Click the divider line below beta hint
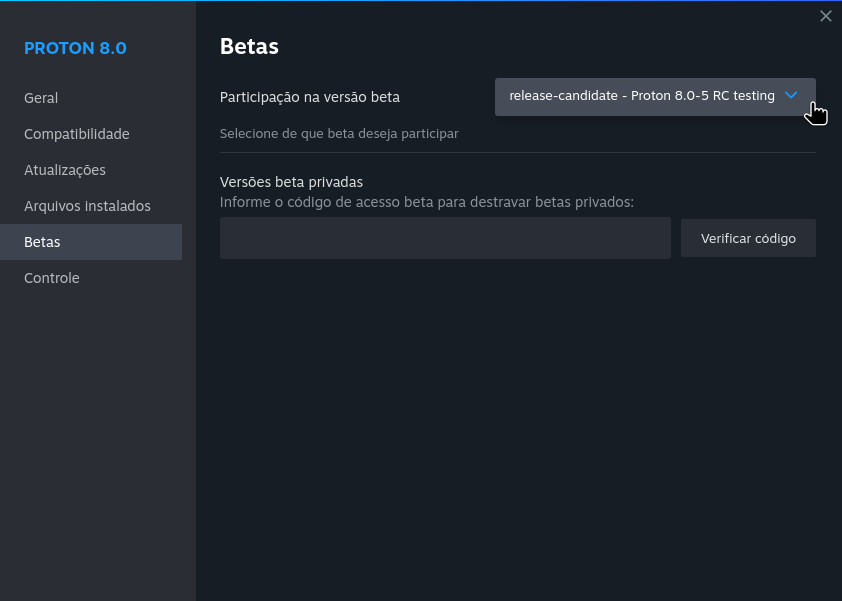842x601 pixels. [x=518, y=153]
